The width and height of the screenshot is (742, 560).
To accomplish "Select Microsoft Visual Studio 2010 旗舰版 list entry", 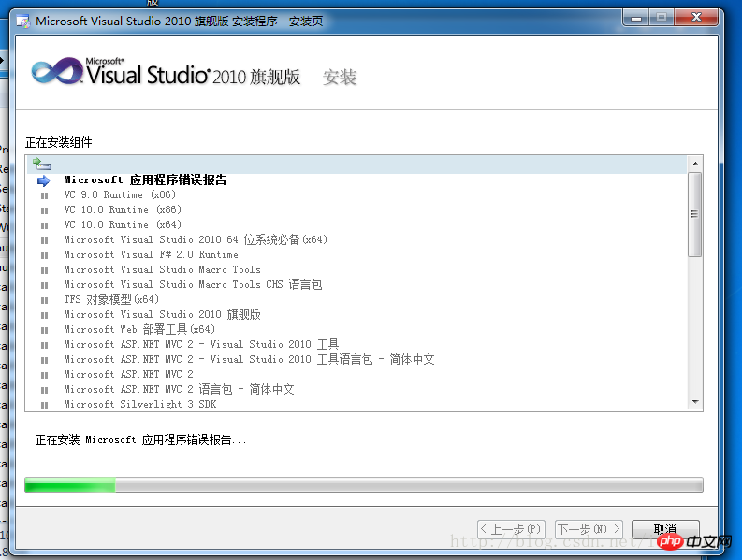I will [x=162, y=314].
